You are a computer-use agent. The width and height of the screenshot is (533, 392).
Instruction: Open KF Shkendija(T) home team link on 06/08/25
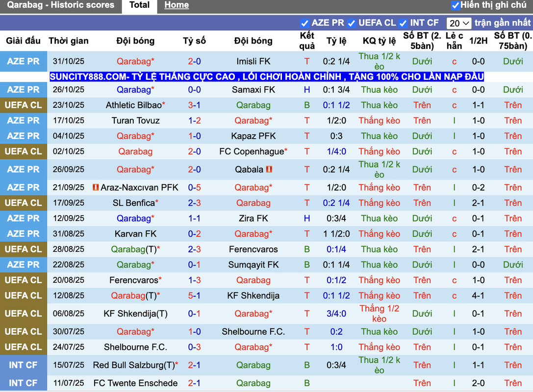pyautogui.click(x=136, y=314)
